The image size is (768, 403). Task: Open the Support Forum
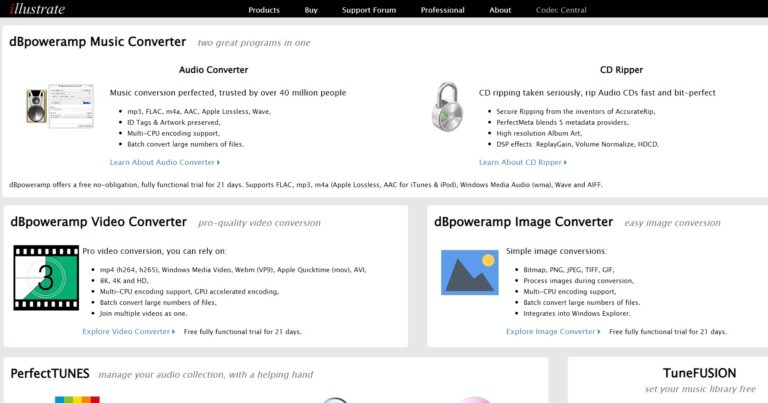(x=370, y=10)
